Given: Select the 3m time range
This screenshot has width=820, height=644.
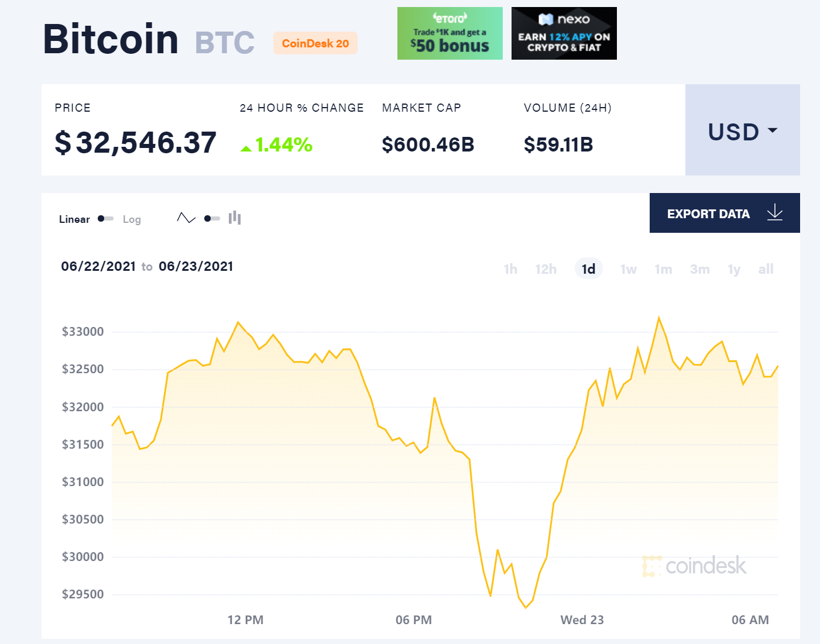Looking at the screenshot, I should (x=699, y=269).
